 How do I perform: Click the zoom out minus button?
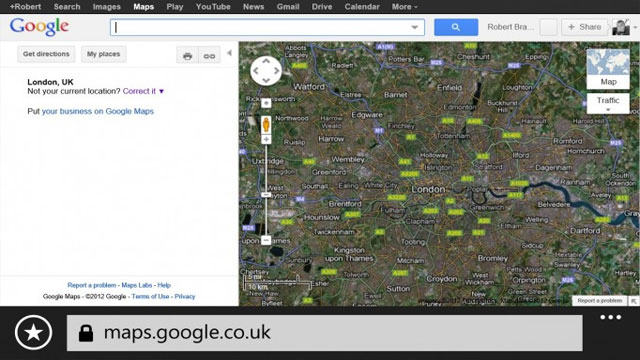266,240
